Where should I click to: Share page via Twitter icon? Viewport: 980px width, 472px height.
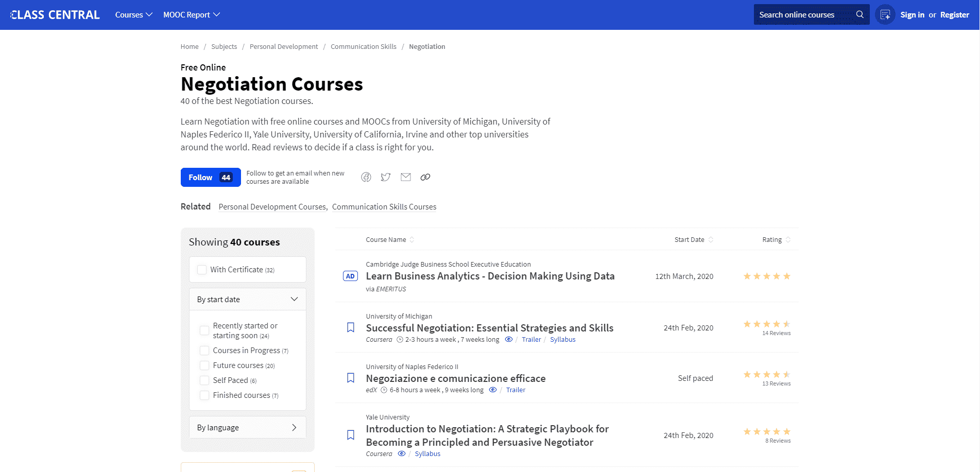pyautogui.click(x=385, y=177)
